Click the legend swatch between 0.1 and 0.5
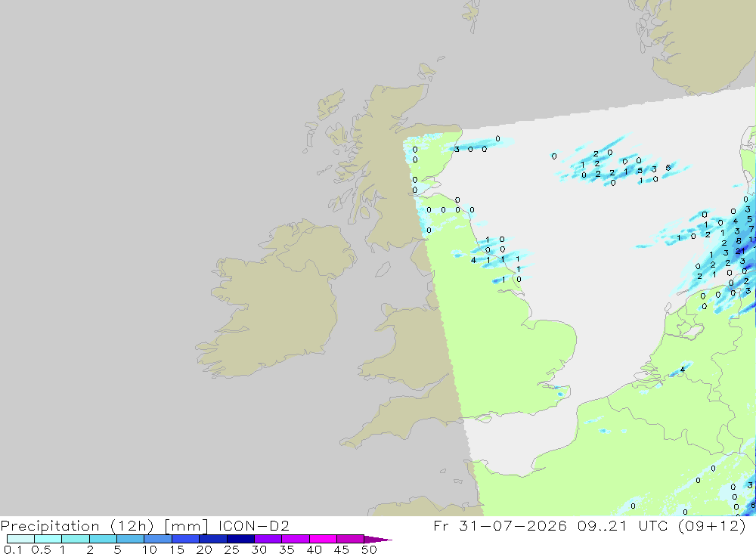The image size is (756, 554). (x=20, y=539)
